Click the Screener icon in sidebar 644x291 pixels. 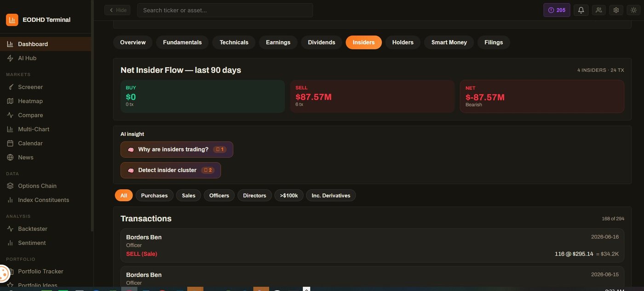tap(10, 87)
